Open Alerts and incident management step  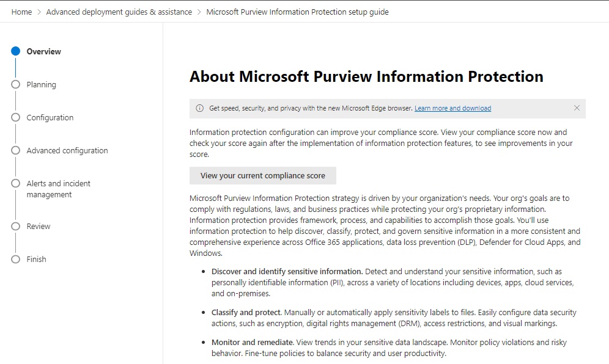(58, 189)
